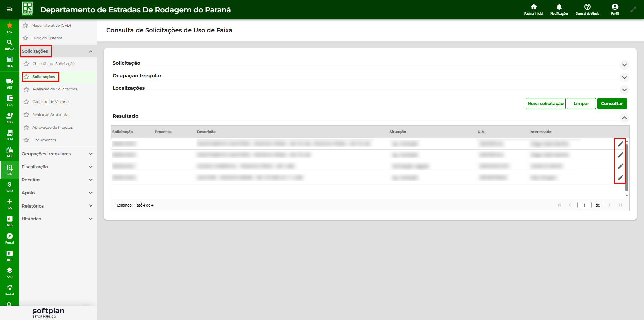The height and width of the screenshot is (320, 644).
Task: Edit the first result row with pencil
Action: point(620,144)
